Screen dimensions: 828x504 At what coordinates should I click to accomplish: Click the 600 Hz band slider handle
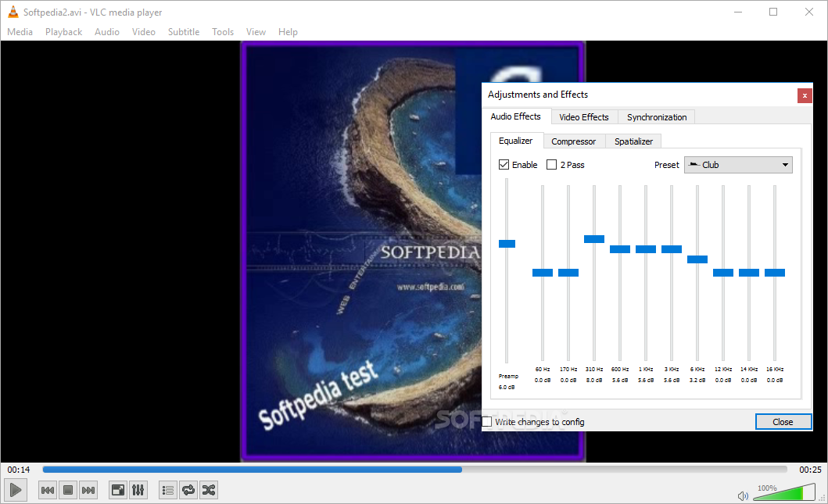pyautogui.click(x=620, y=249)
